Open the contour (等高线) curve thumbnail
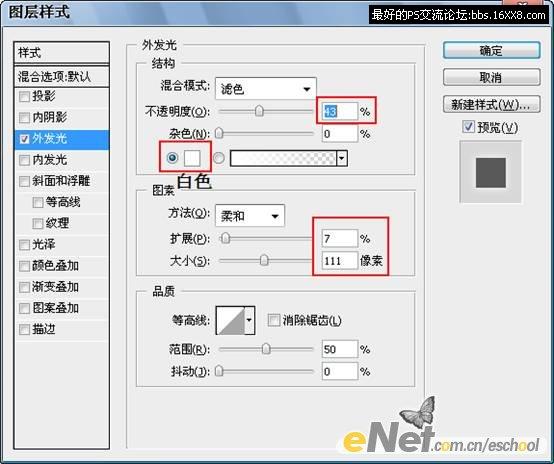554x464 pixels. pos(230,320)
